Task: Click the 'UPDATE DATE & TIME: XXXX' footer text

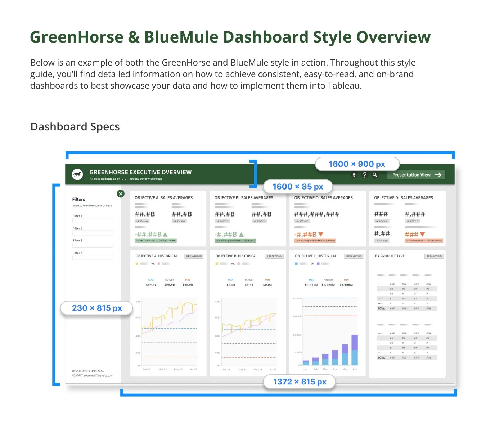Action: click(x=88, y=371)
